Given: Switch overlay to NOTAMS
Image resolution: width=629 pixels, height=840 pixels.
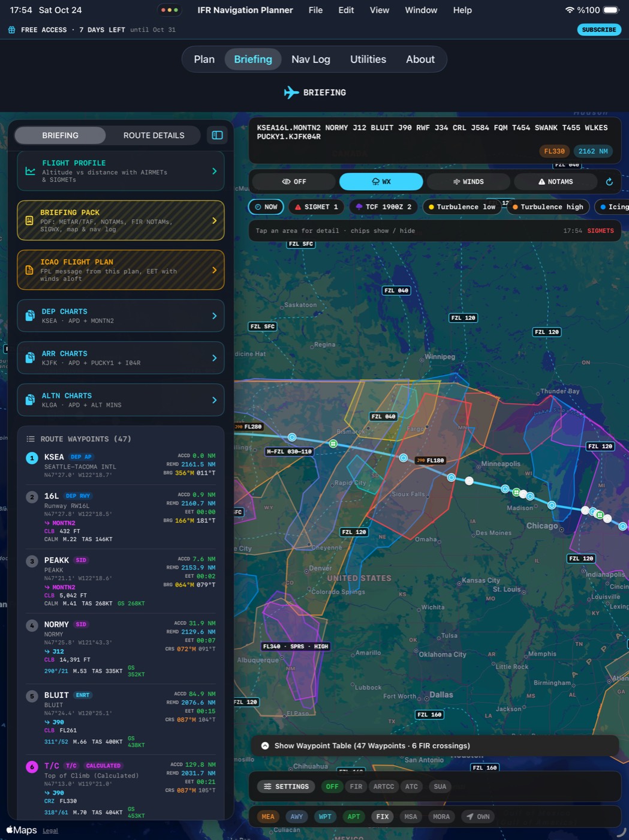Looking at the screenshot, I should (556, 182).
